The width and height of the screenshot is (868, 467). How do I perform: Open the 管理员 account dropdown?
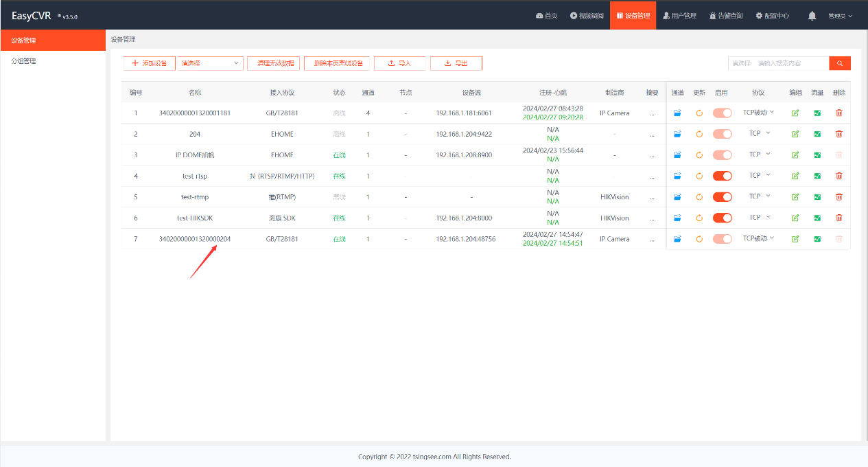(840, 15)
